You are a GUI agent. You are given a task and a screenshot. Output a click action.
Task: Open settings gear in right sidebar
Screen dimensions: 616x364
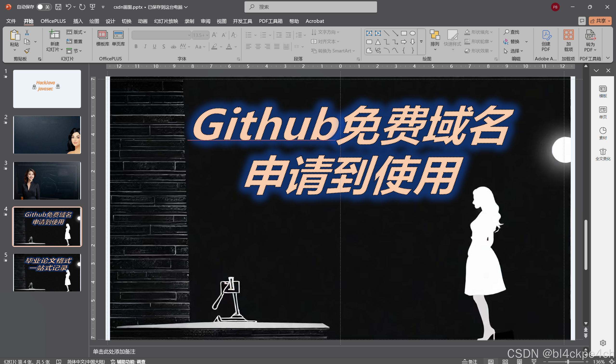pyautogui.click(x=603, y=343)
